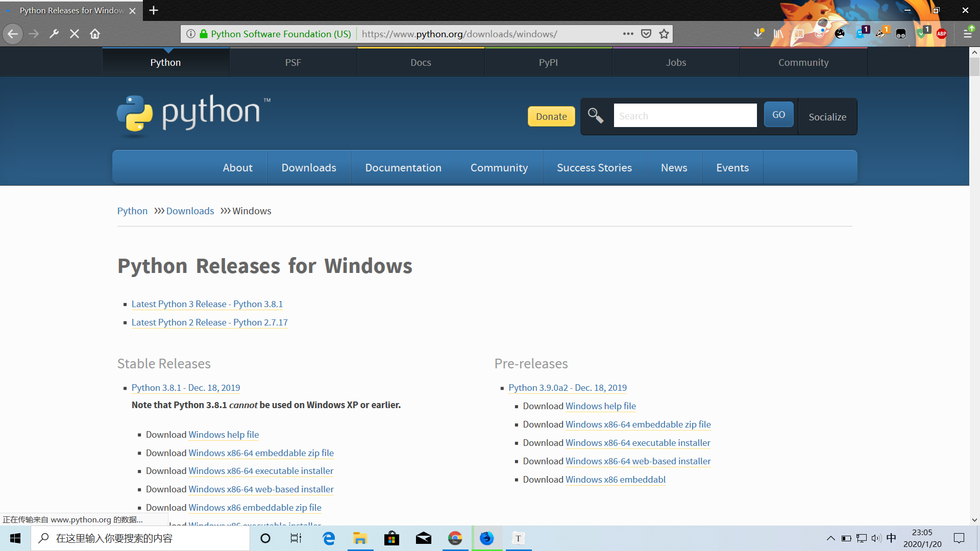Click the Donate button

coord(551,116)
